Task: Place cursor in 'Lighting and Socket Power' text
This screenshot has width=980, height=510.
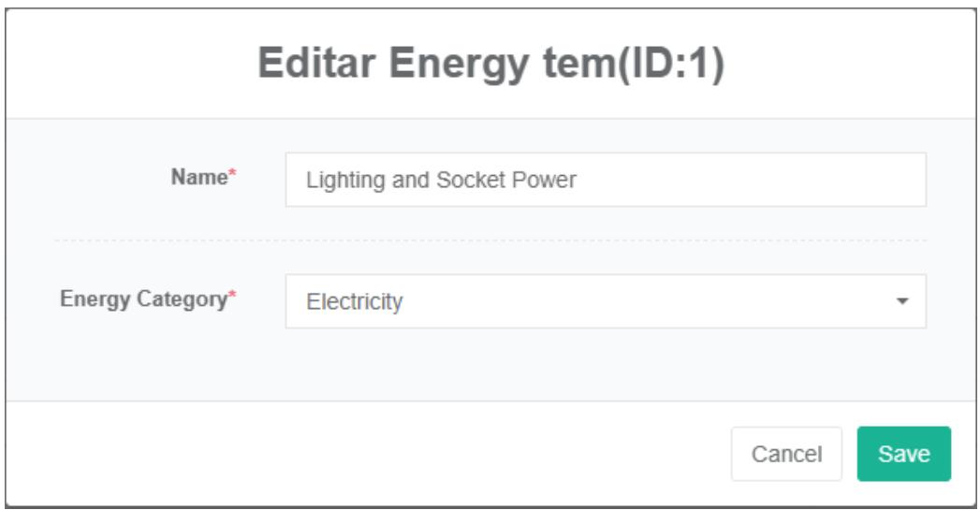Action: tap(441, 180)
